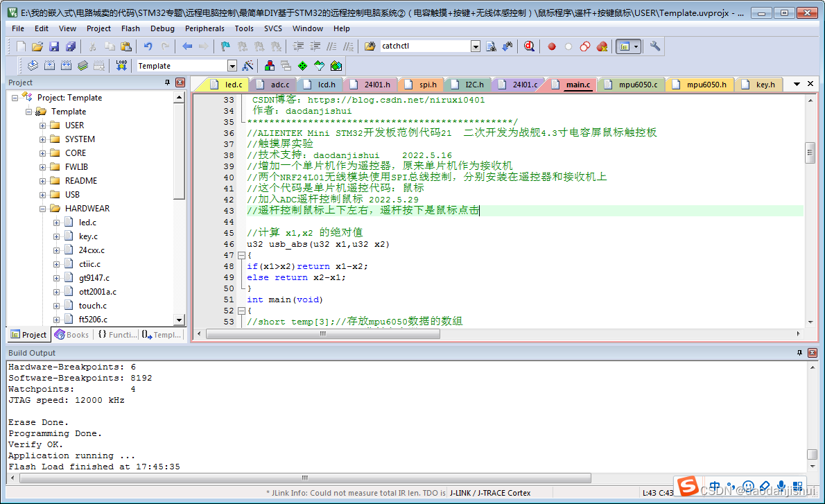The image size is (825, 504).
Task: Disable all breakpoints using the two hollow red circles
Action: click(585, 46)
